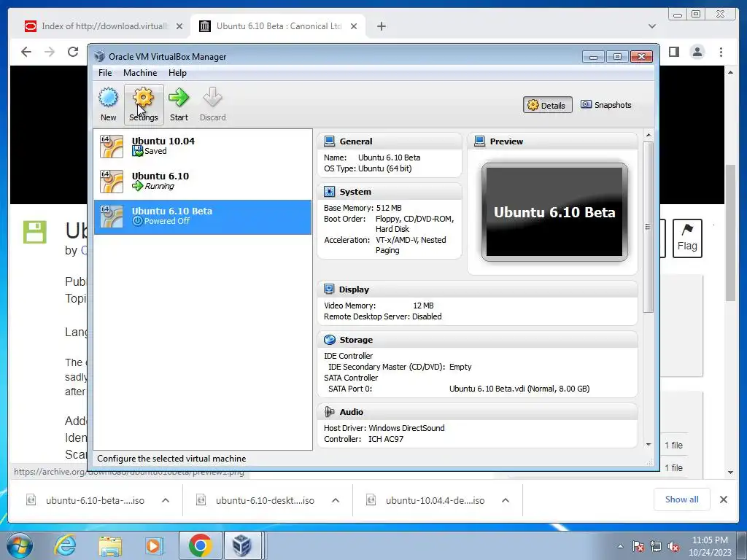Start the selected VM with the green arrow
The image size is (747, 560).
(x=179, y=104)
